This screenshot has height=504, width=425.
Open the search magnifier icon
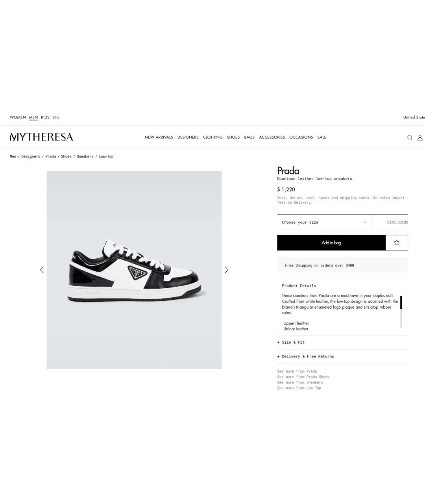click(410, 137)
